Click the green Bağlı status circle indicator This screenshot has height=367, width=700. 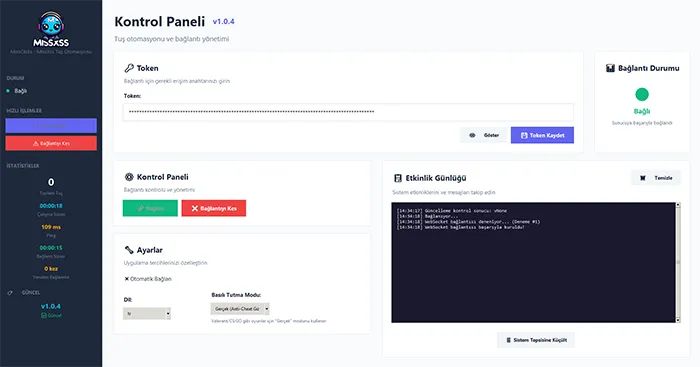tap(642, 94)
